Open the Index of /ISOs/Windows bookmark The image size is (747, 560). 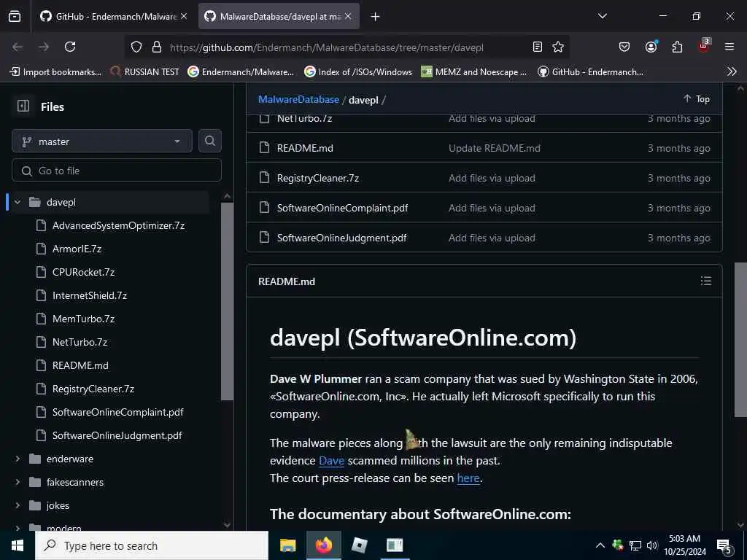tap(358, 72)
